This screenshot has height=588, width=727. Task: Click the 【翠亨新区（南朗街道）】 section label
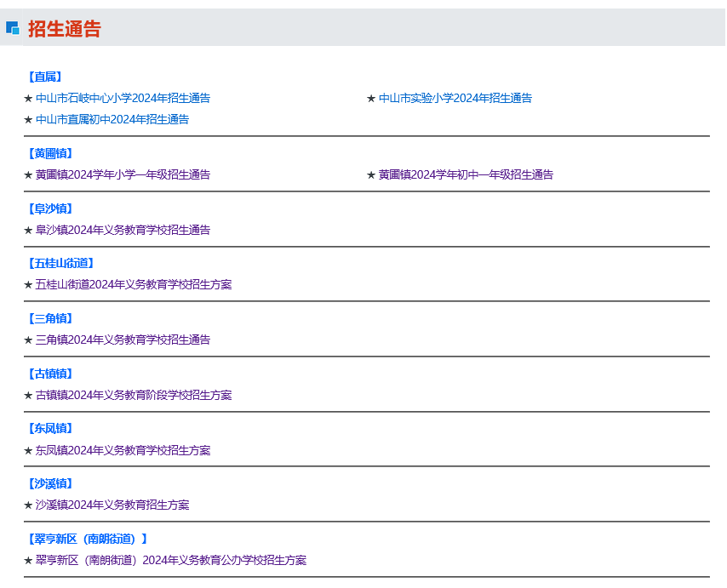(x=87, y=539)
